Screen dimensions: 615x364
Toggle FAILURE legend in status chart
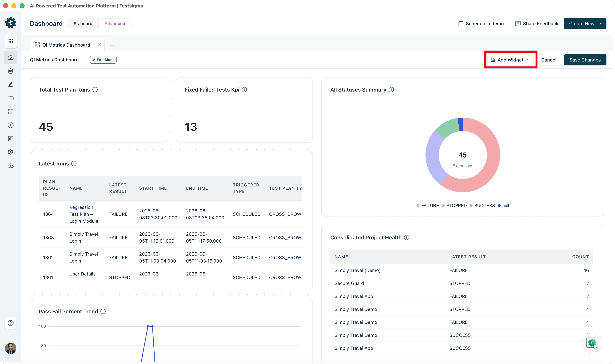coord(428,205)
